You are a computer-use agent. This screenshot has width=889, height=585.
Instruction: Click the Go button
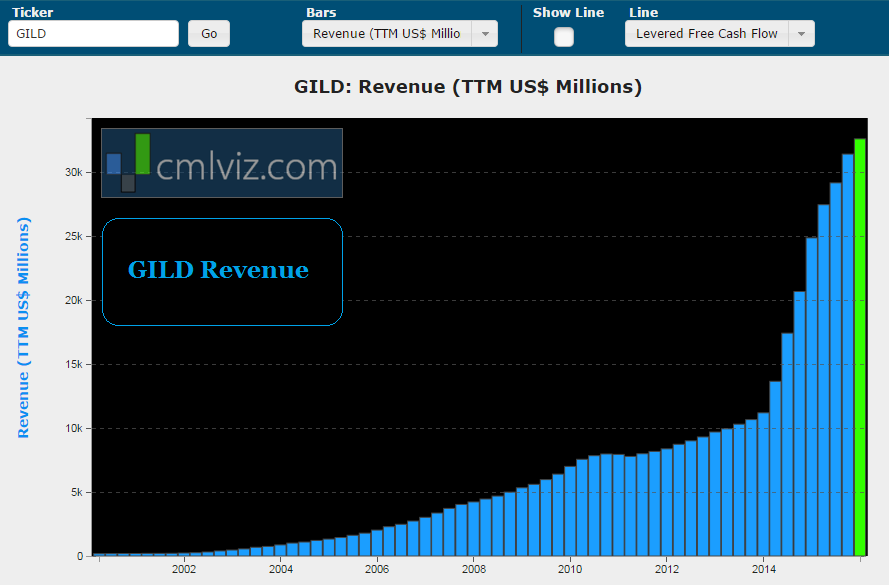click(x=209, y=33)
